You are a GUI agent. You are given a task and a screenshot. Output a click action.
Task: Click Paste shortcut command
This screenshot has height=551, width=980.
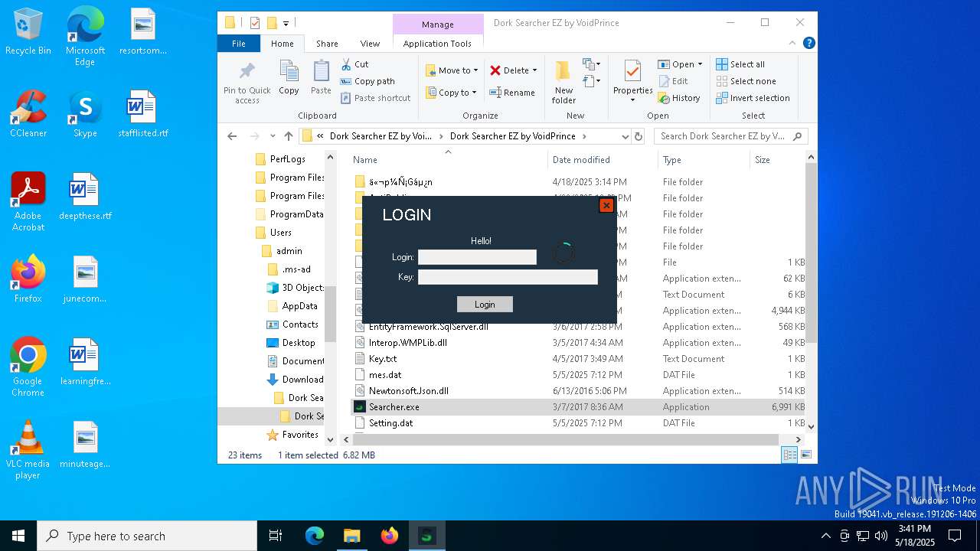[x=375, y=98]
